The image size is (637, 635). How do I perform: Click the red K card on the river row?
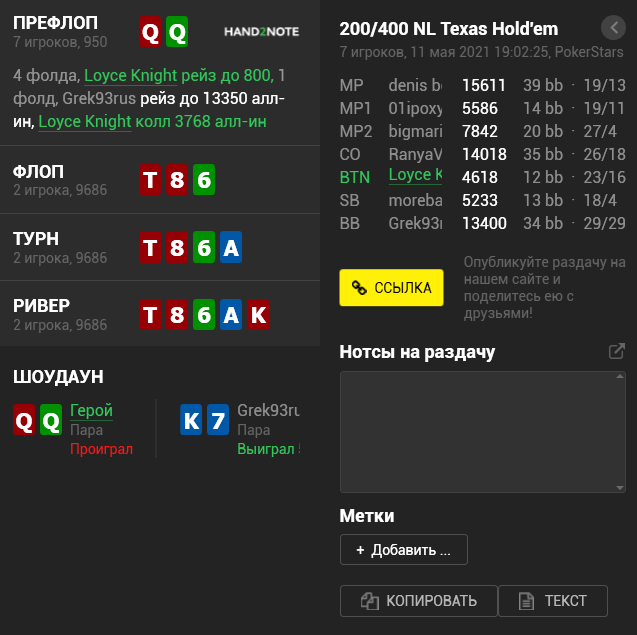click(x=258, y=314)
